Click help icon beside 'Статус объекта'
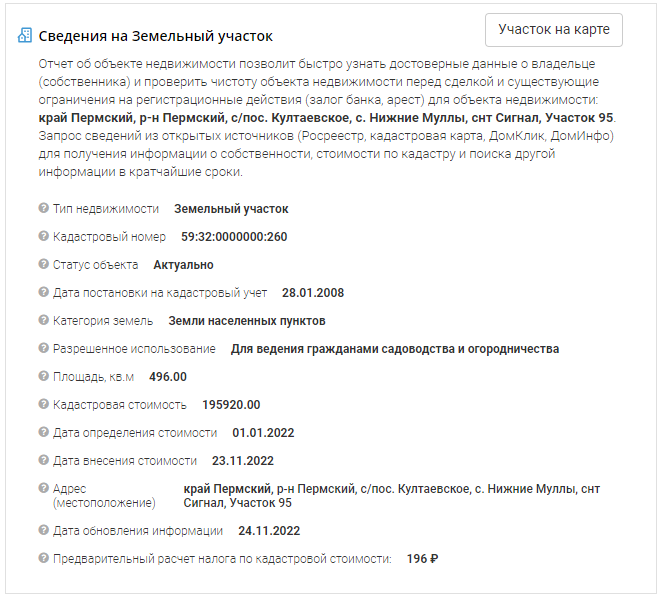661x595 pixels. 43,265
